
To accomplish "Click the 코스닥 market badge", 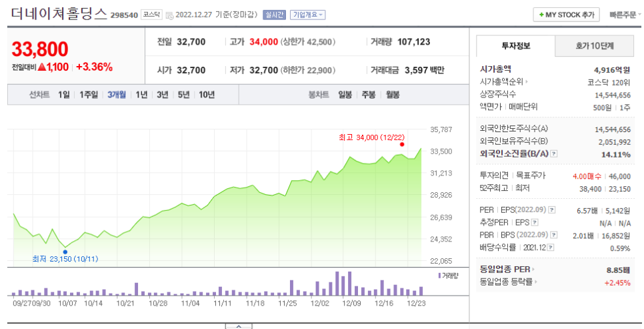I will coord(151,15).
